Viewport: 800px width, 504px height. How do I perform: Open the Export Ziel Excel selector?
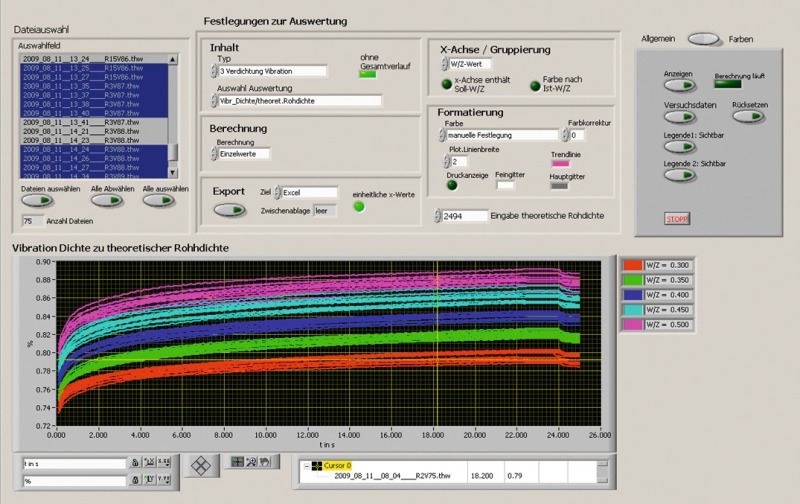309,192
